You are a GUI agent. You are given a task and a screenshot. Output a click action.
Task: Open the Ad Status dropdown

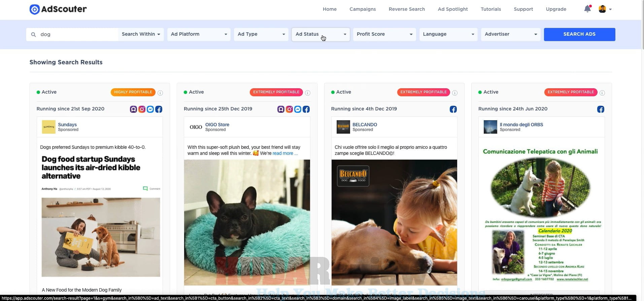321,34
